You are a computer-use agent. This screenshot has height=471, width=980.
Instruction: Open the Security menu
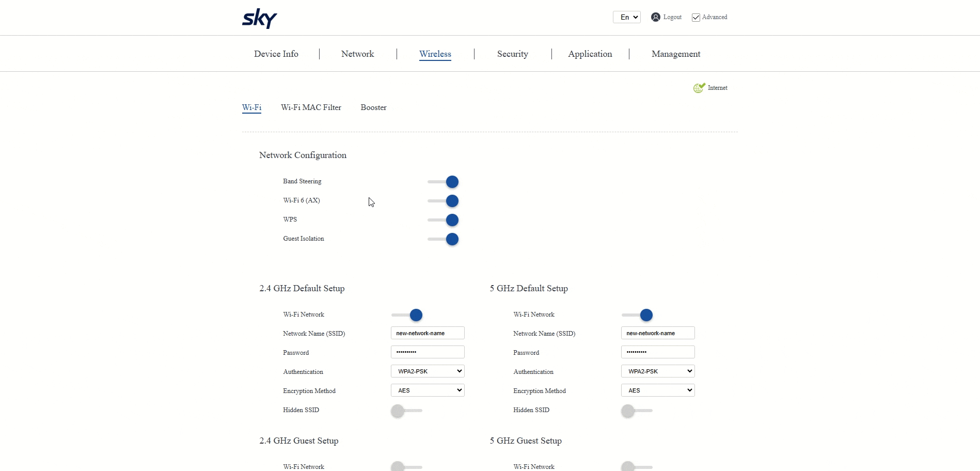point(512,54)
